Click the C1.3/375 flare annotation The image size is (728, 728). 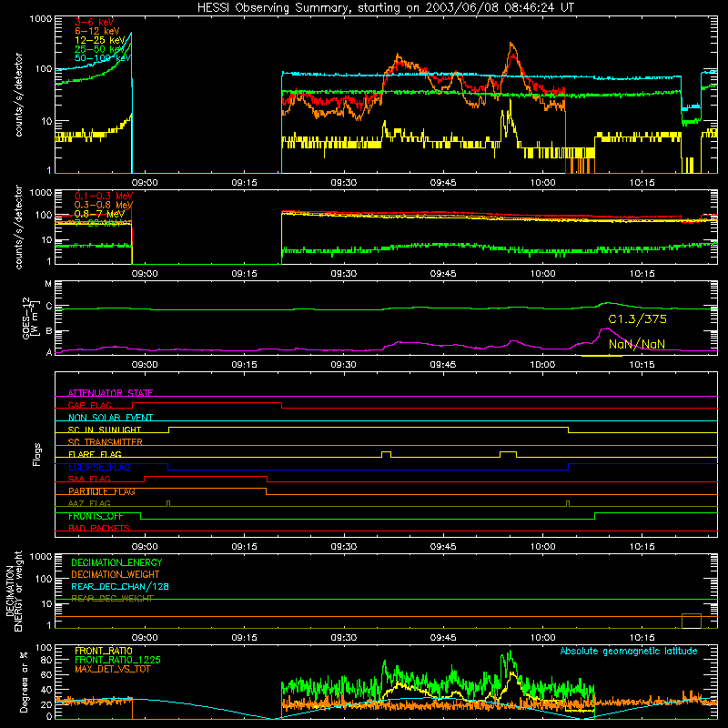pos(637,319)
